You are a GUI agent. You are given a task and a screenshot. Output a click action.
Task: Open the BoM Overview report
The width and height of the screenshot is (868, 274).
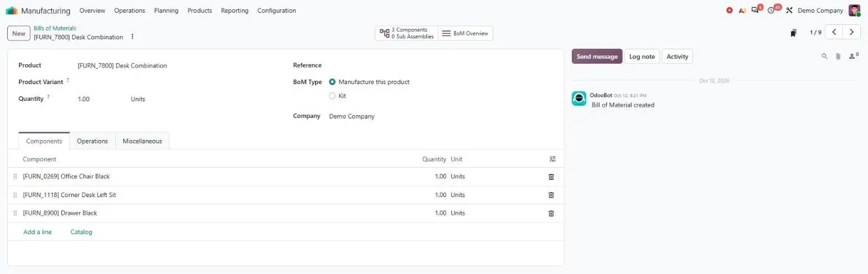[x=466, y=33]
